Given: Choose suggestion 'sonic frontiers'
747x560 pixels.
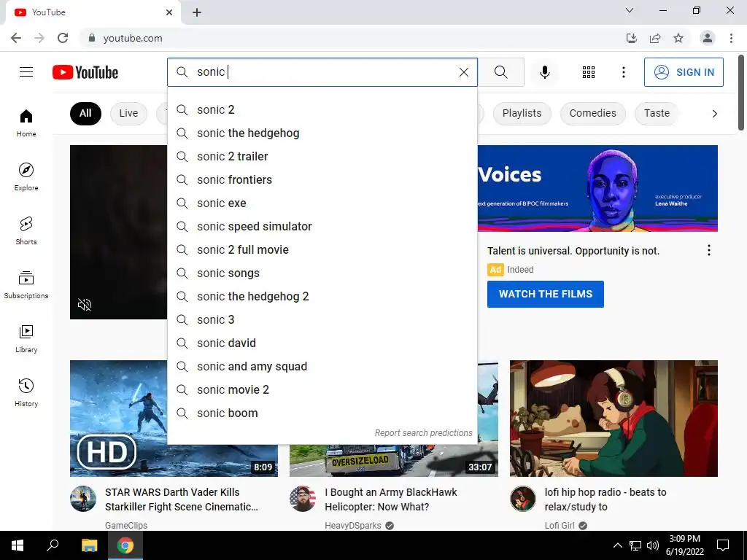Looking at the screenshot, I should point(322,179).
